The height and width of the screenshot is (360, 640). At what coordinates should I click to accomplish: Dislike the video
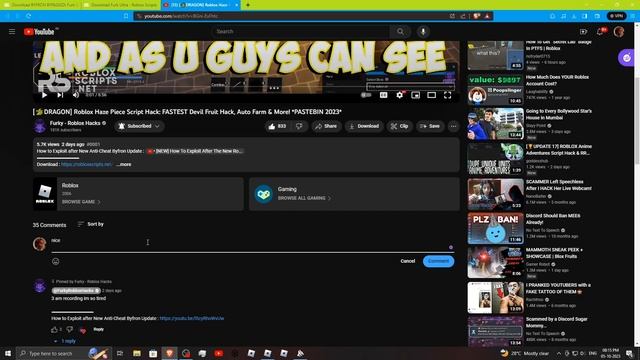click(x=299, y=126)
